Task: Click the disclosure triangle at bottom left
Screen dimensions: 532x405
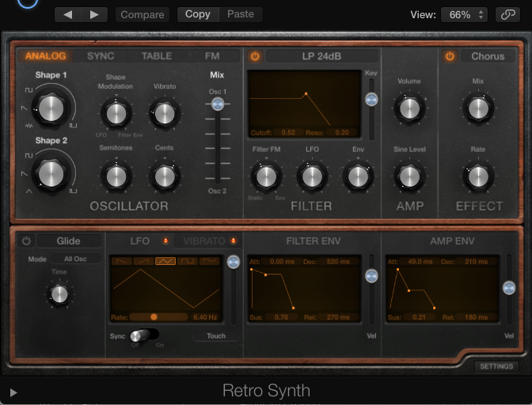Action: click(13, 393)
